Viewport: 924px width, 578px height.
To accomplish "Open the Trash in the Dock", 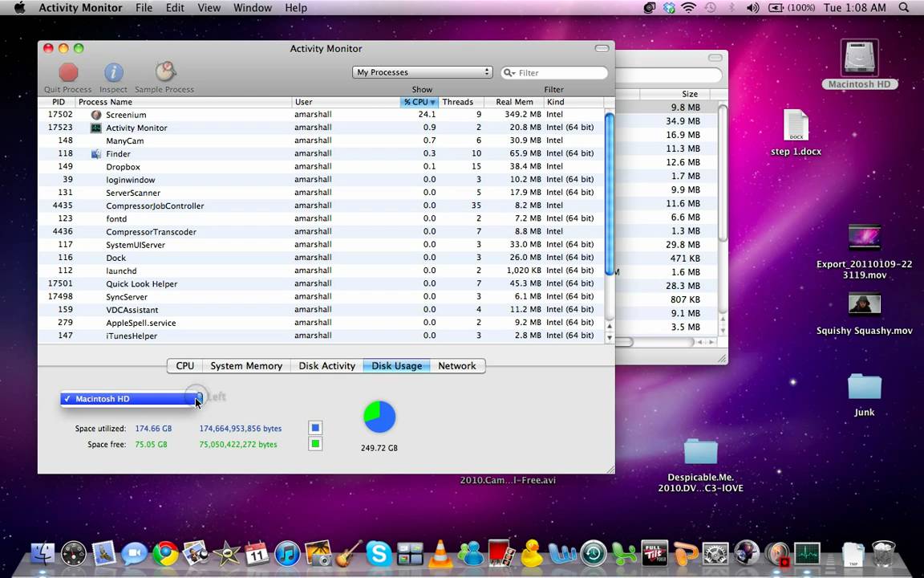I will [x=883, y=553].
